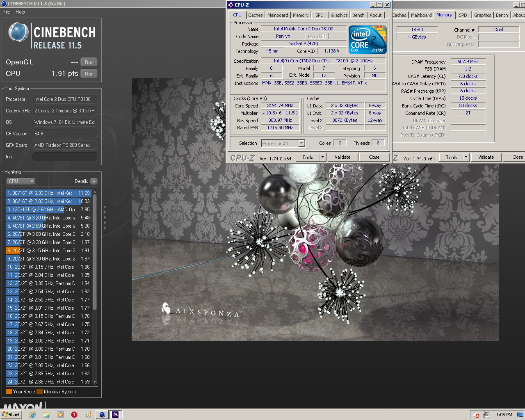Switch to the Cinebench taskbar button
Screen dimensions: 525x420
click(x=102, y=415)
